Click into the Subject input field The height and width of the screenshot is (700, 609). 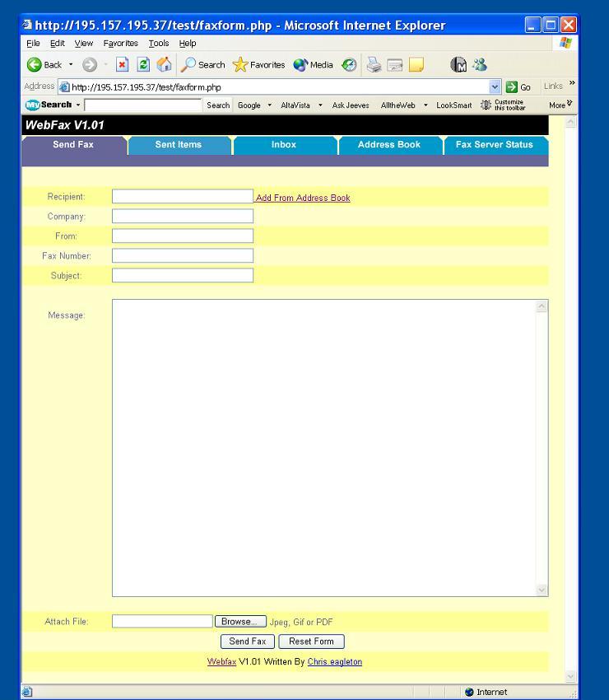coord(183,275)
